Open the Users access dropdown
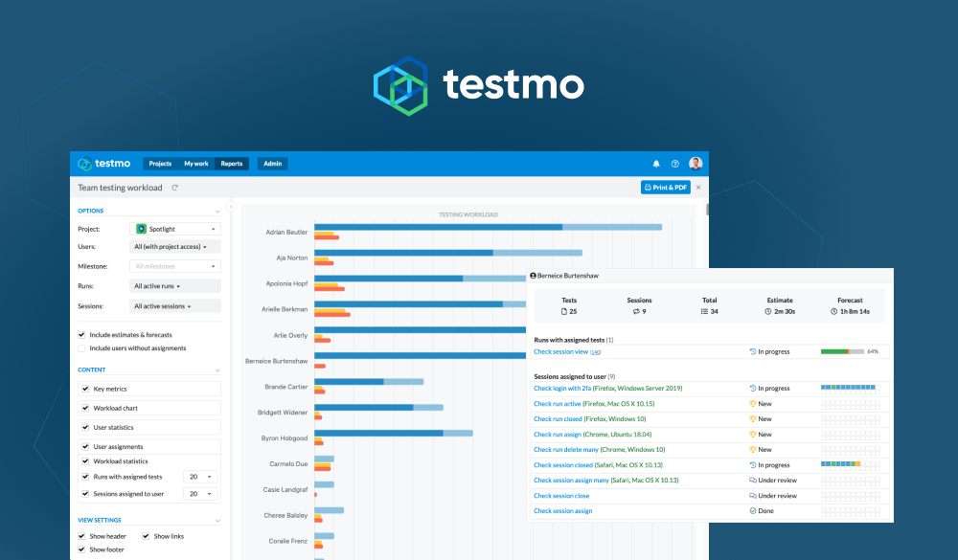 point(175,247)
